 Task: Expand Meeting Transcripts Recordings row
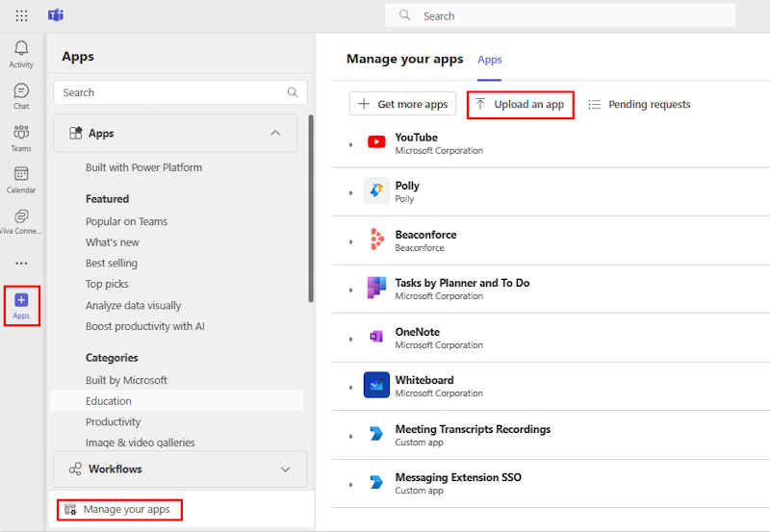pos(350,437)
